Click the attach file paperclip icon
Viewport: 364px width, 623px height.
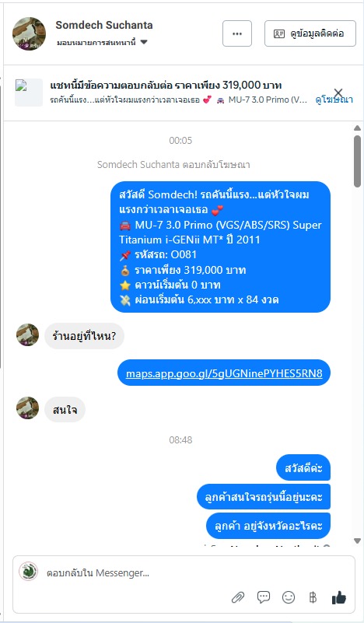pyautogui.click(x=238, y=597)
